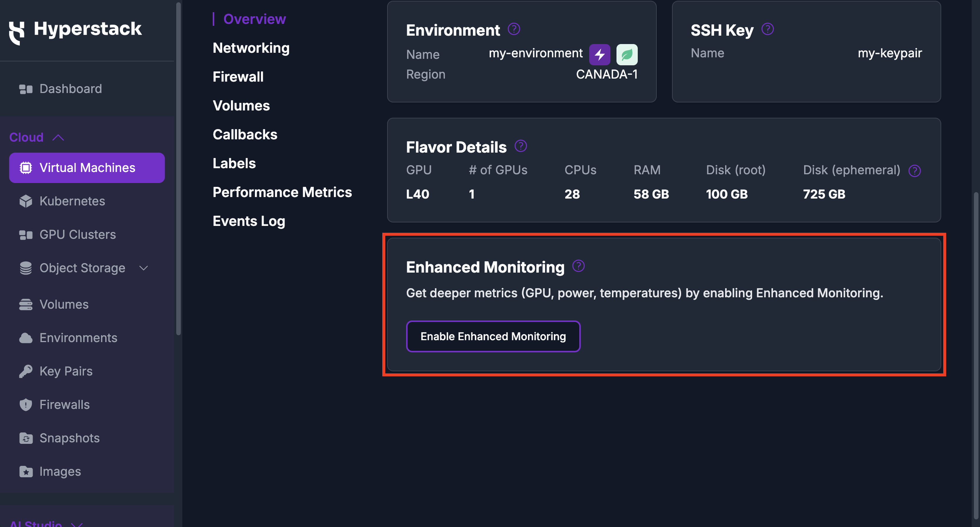
Task: Click the my-keypair name value
Action: click(x=890, y=53)
